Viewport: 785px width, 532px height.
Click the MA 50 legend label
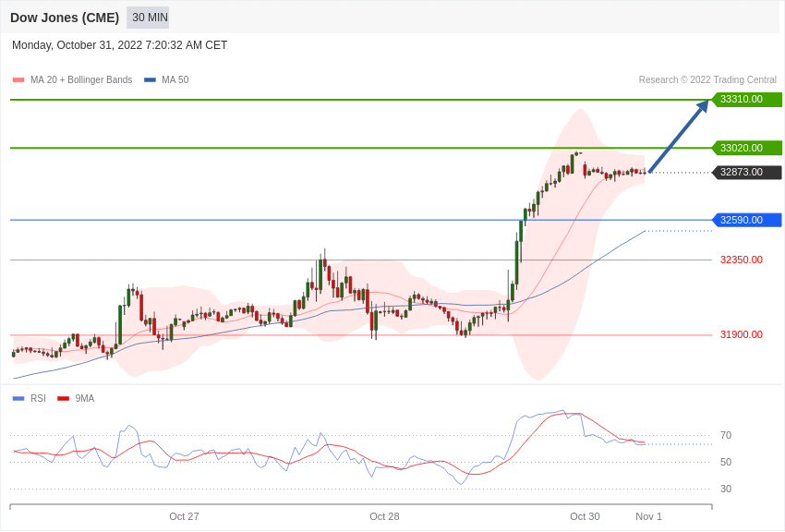coord(175,79)
